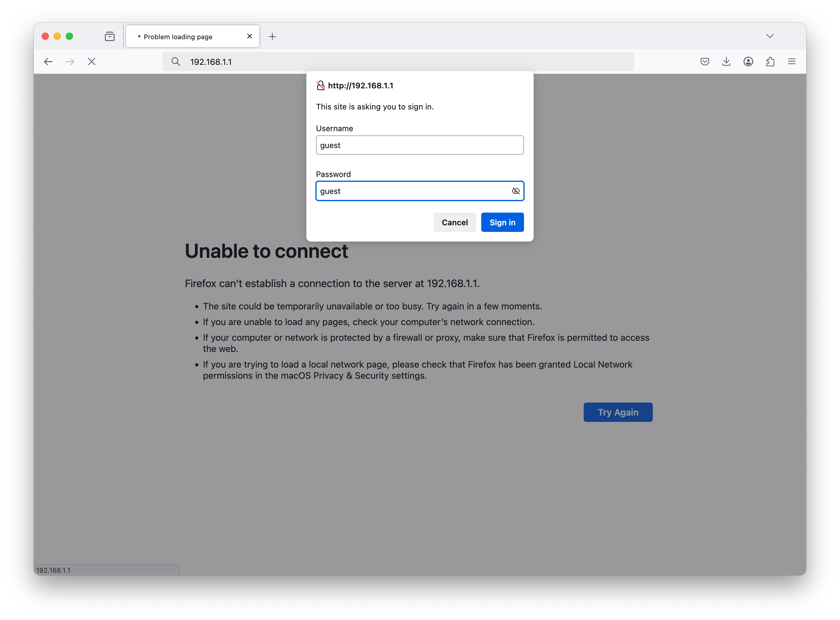The height and width of the screenshot is (620, 840).
Task: Click the firewall or proxy bullet text
Action: click(x=426, y=343)
